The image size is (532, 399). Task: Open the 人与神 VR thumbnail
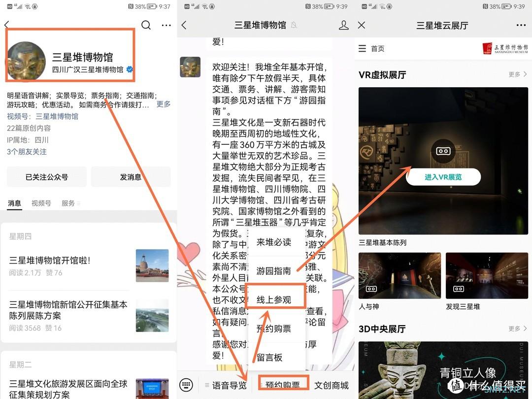[399, 275]
